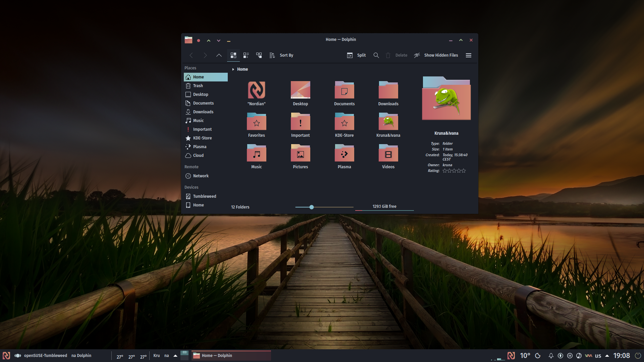The image size is (644, 362).
Task: Open Music in Places sidebar
Action: pyautogui.click(x=206, y=121)
